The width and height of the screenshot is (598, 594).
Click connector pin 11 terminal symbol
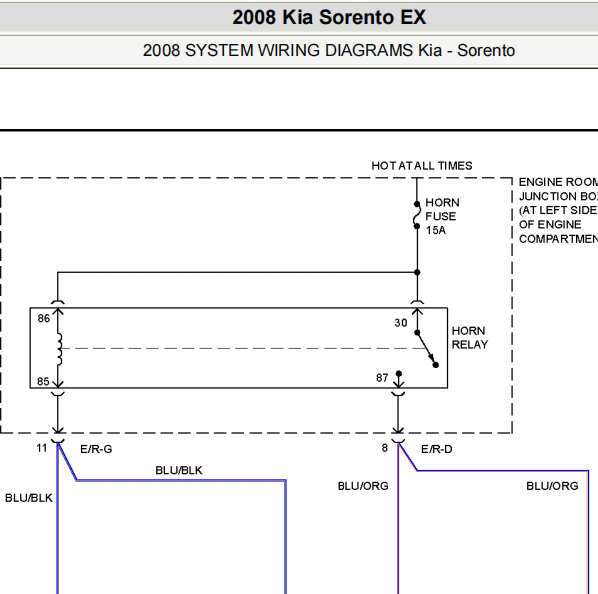(58, 441)
